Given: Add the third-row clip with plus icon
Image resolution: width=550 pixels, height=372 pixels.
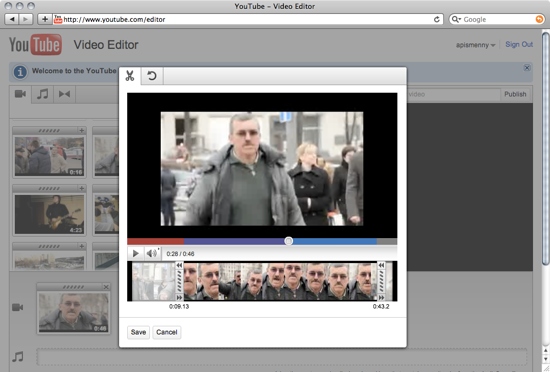Looking at the screenshot, I should pos(81,246).
